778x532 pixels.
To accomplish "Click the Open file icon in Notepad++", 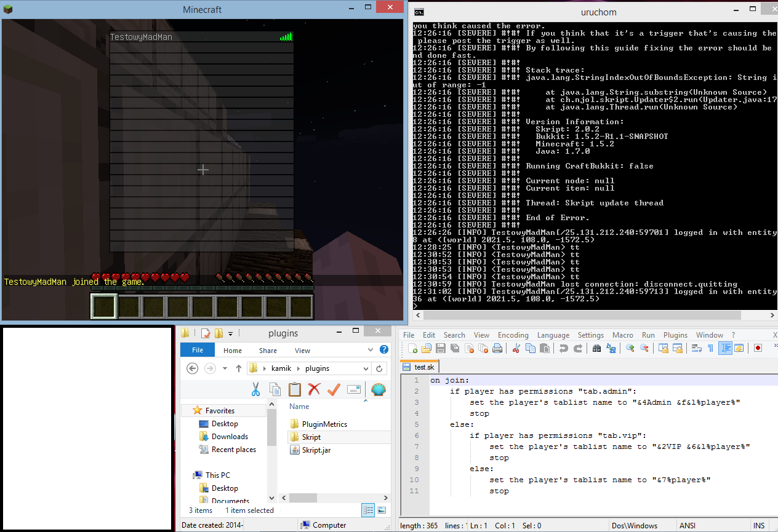I will (426, 348).
